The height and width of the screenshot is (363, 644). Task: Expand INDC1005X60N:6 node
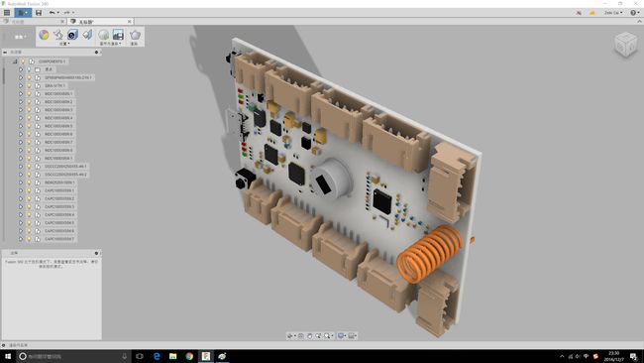click(x=21, y=134)
